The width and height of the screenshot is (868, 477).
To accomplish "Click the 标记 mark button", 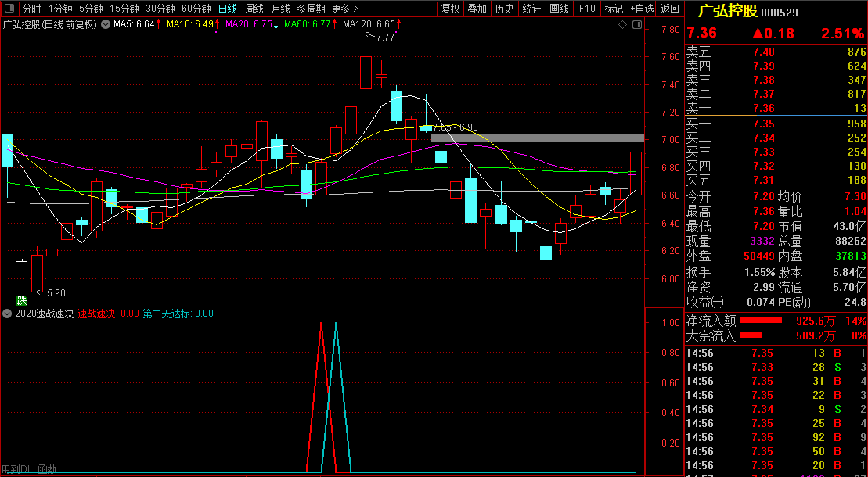I will 614,9.
